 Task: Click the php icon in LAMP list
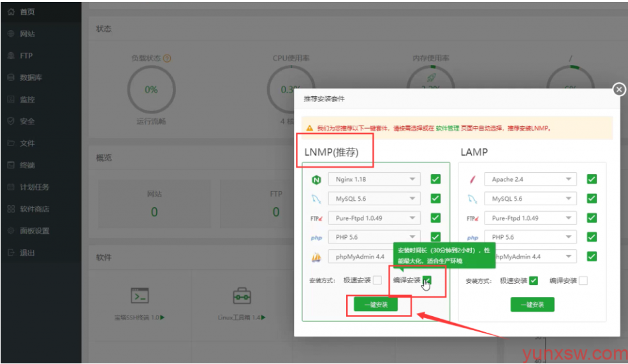pos(472,238)
